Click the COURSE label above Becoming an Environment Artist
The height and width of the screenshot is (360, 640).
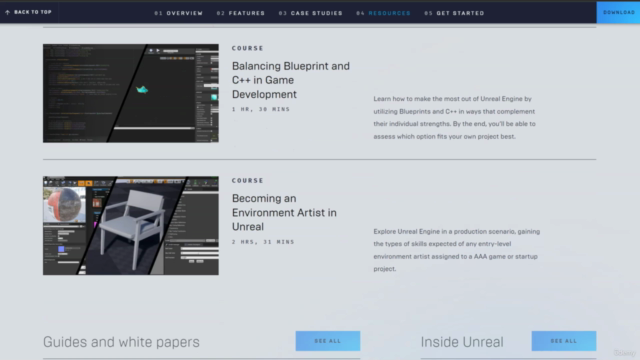tap(247, 180)
